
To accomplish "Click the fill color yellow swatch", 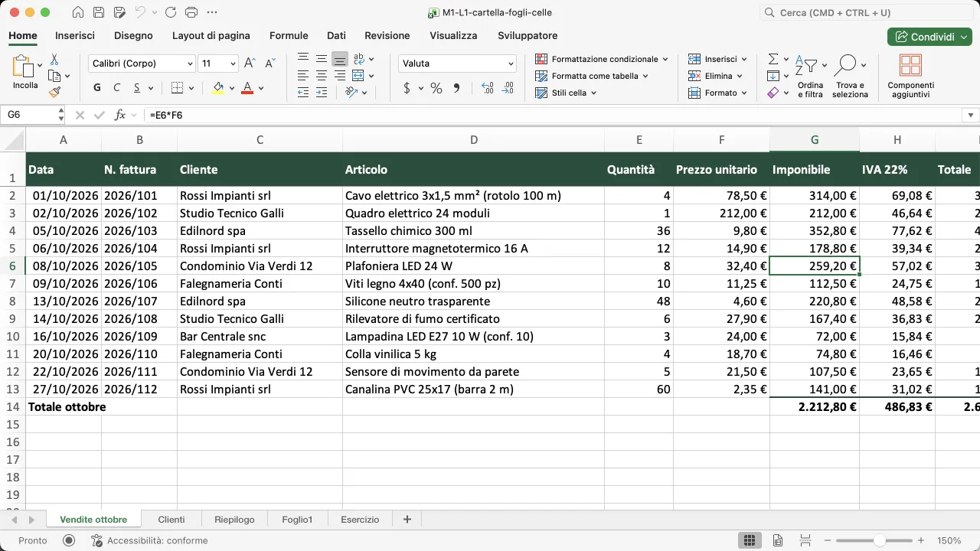I will coord(218,88).
